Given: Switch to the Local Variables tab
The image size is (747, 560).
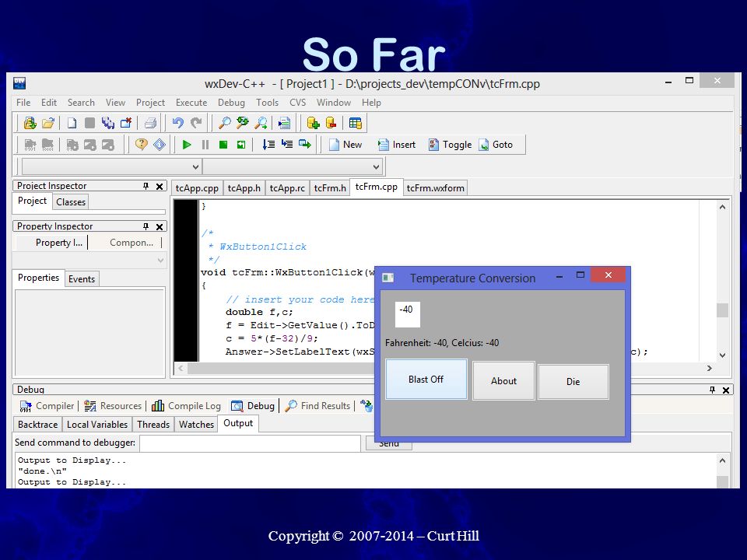Looking at the screenshot, I should tap(97, 425).
